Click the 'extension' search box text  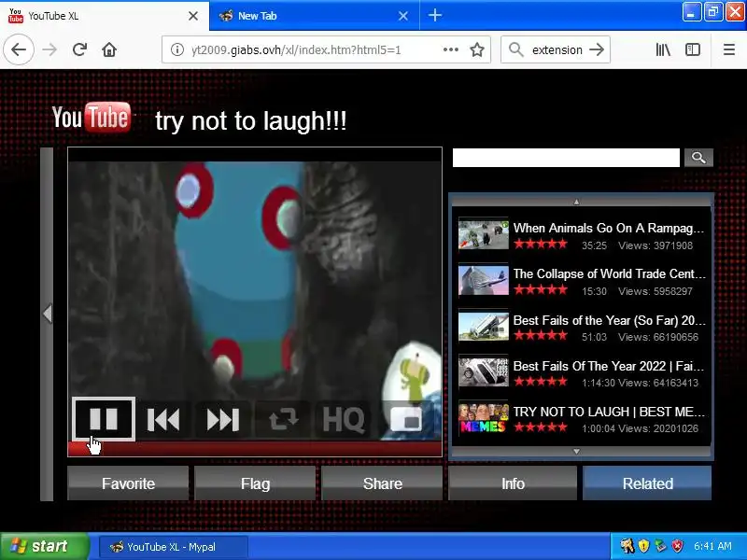[557, 50]
